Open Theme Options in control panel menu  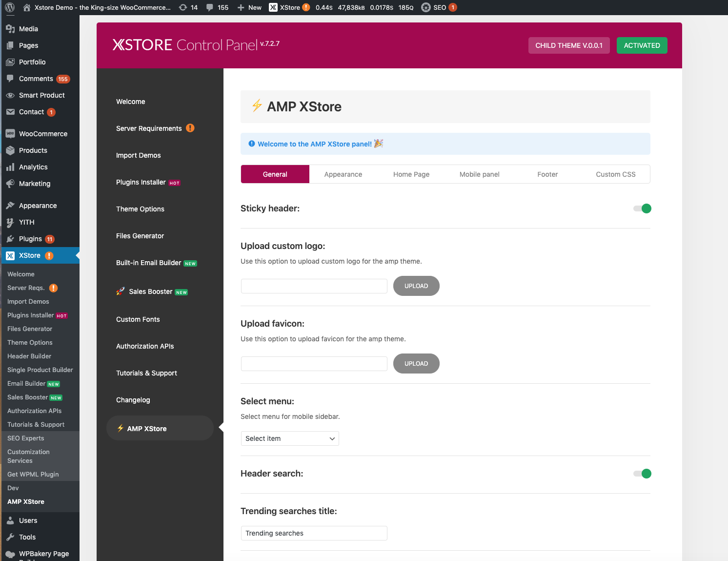point(140,209)
